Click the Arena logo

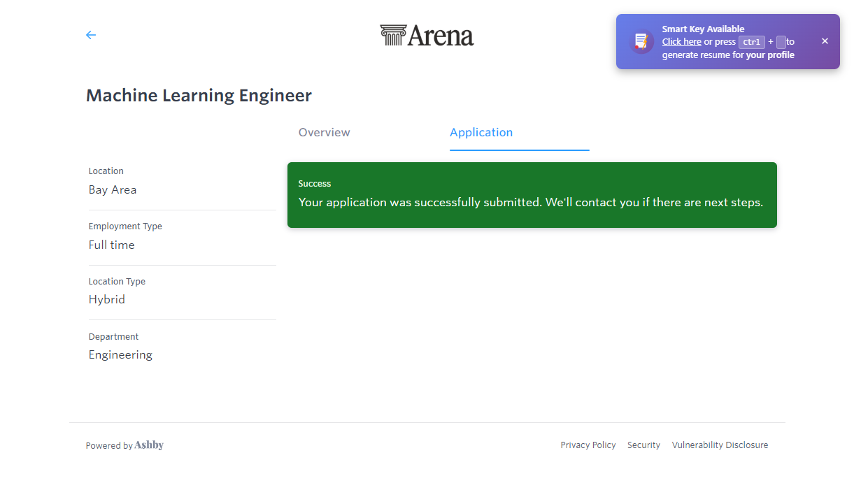point(427,36)
